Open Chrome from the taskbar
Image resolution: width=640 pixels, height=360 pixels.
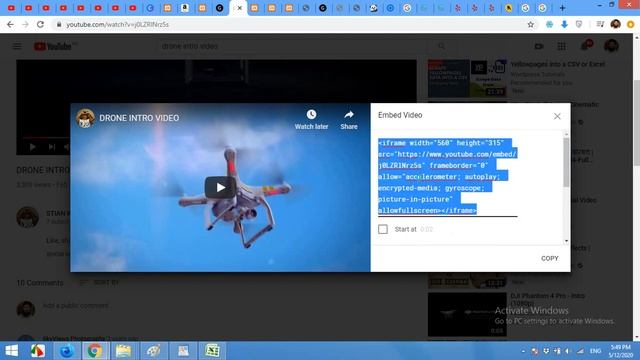[x=95, y=351]
